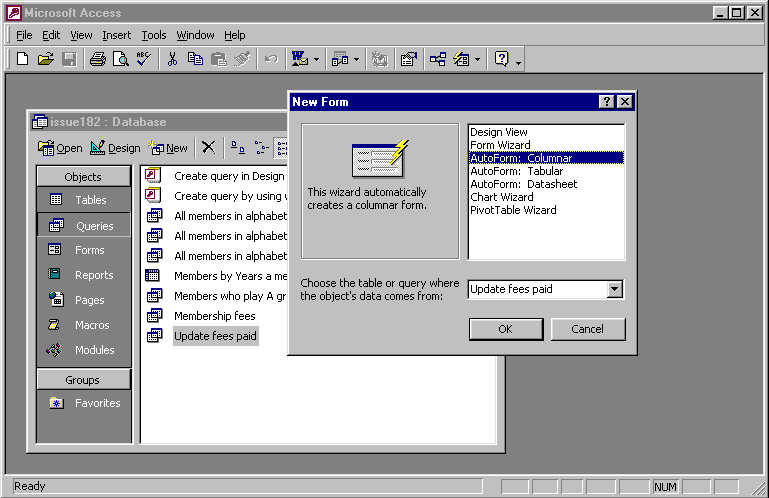Select the Format Painter brush icon
Image resolution: width=769 pixels, height=498 pixels.
click(x=242, y=59)
